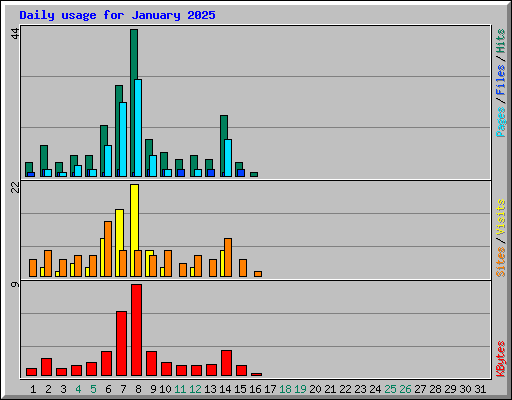This screenshot has width=512, height=400.
Task: Select the orange Sites bar for day 6
Action: point(108,249)
